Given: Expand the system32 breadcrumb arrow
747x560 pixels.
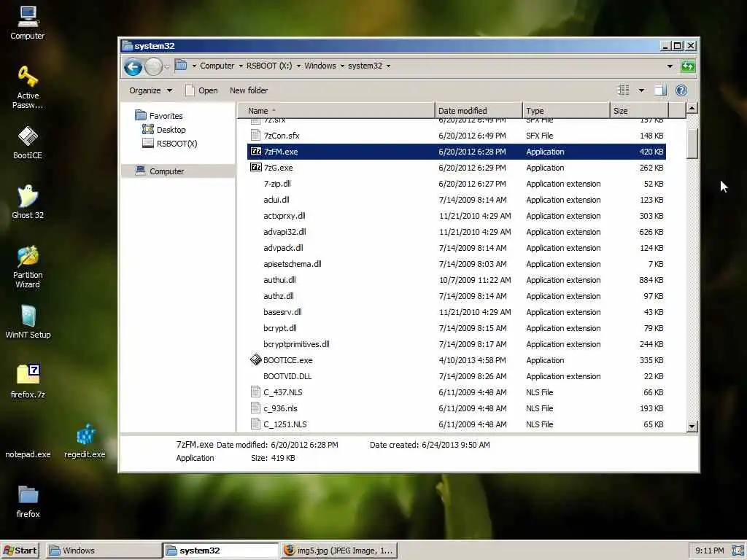Looking at the screenshot, I should coord(388,66).
